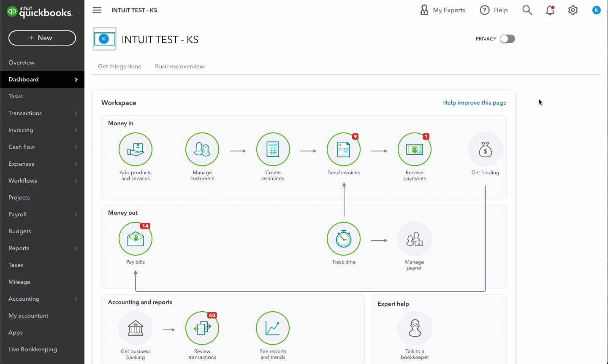Screen dimensions: 608x364
Task: Open the notifications bell icon
Action: (550, 10)
